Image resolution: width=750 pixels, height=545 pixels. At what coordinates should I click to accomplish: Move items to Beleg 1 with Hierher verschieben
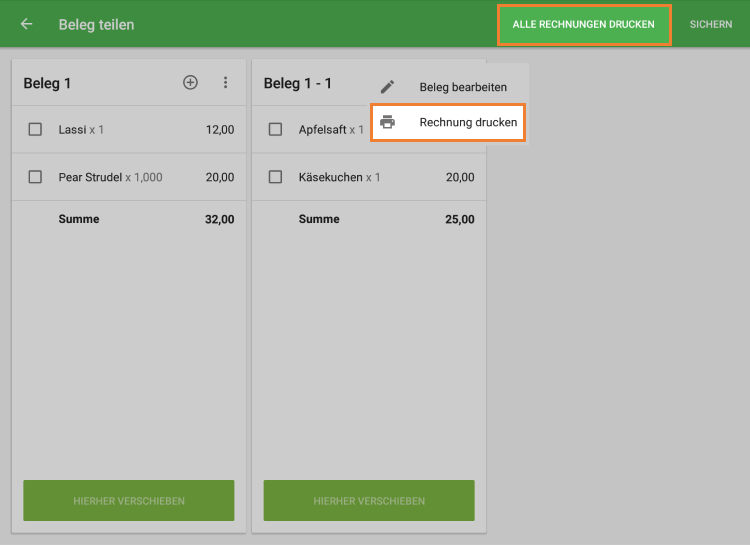(129, 501)
